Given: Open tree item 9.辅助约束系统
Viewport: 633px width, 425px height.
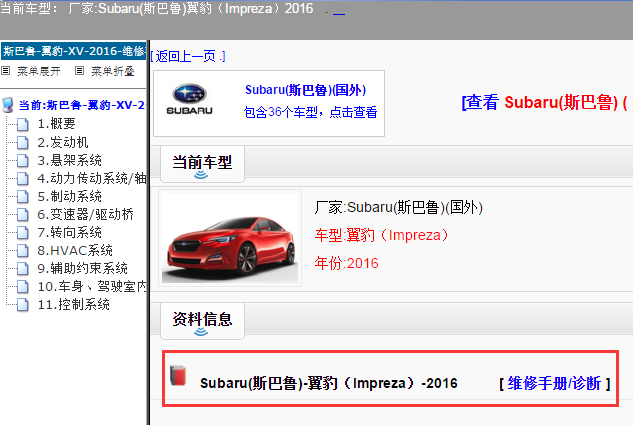Looking at the screenshot, I should tap(82, 268).
